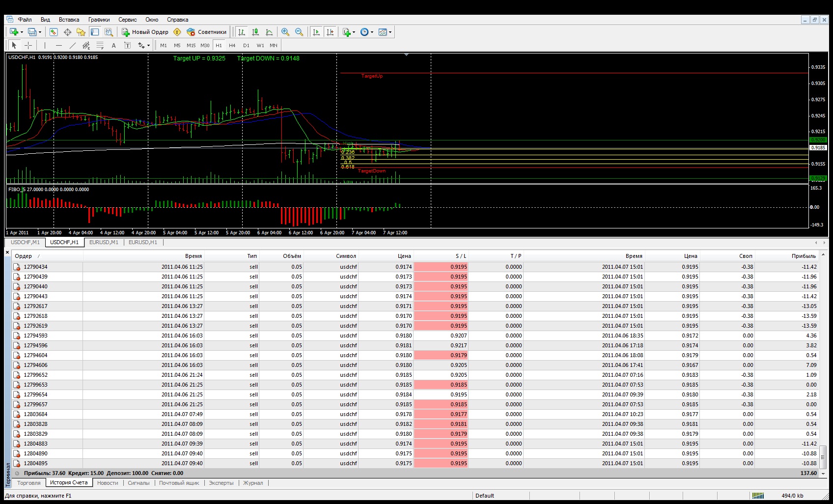This screenshot has width=833, height=504.
Task: Zoom out of the chart
Action: click(299, 32)
